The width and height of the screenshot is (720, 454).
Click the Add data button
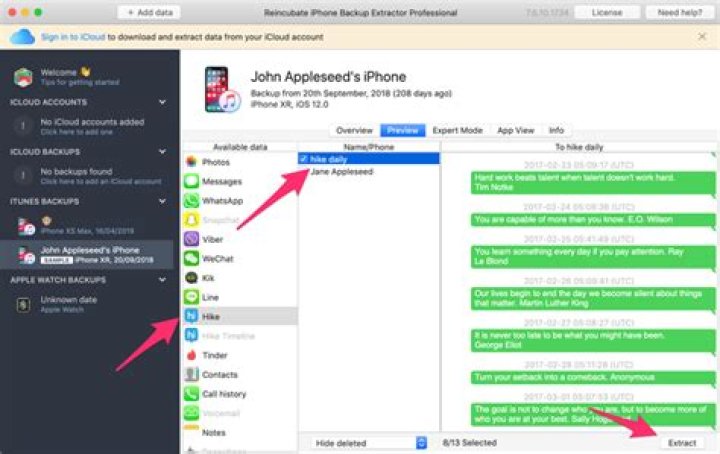(x=148, y=12)
